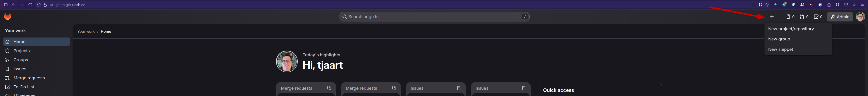
Task: Go to Groups in sidebar
Action: click(x=21, y=60)
